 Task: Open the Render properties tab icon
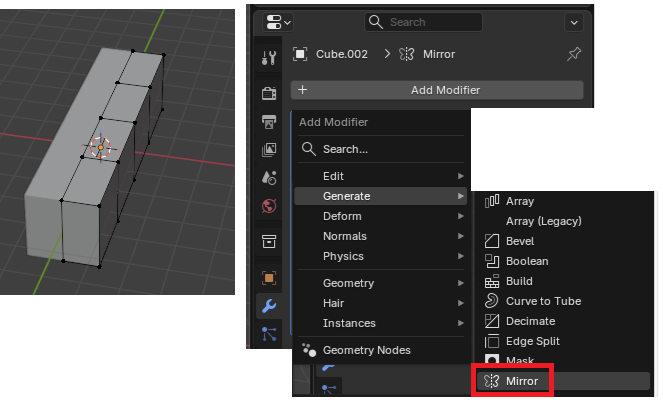coord(268,93)
